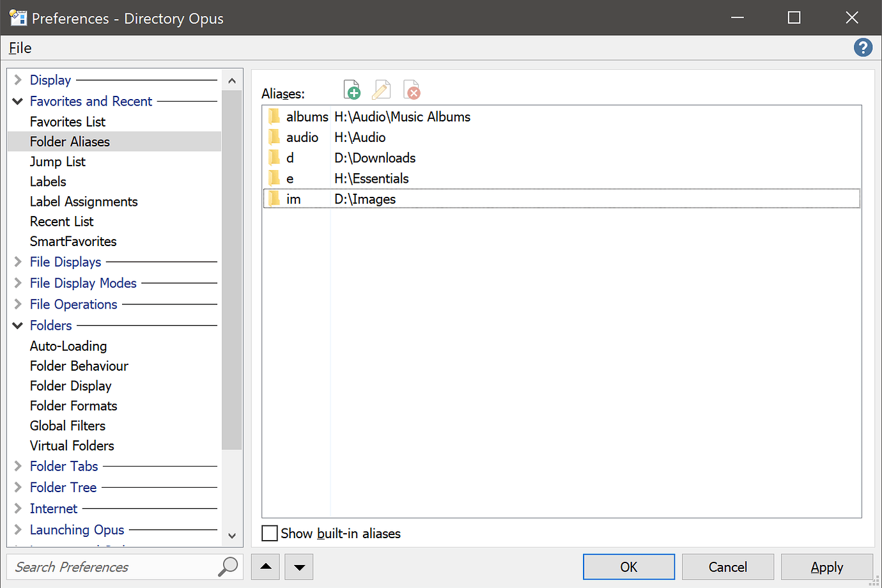Click the new alias icon with green plus
Image resolution: width=882 pixels, height=588 pixels.
click(352, 90)
